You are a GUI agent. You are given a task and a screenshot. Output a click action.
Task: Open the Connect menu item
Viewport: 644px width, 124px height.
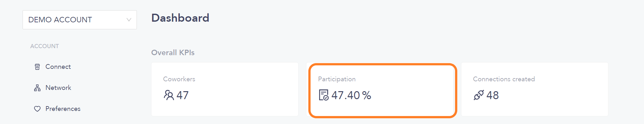(x=58, y=67)
